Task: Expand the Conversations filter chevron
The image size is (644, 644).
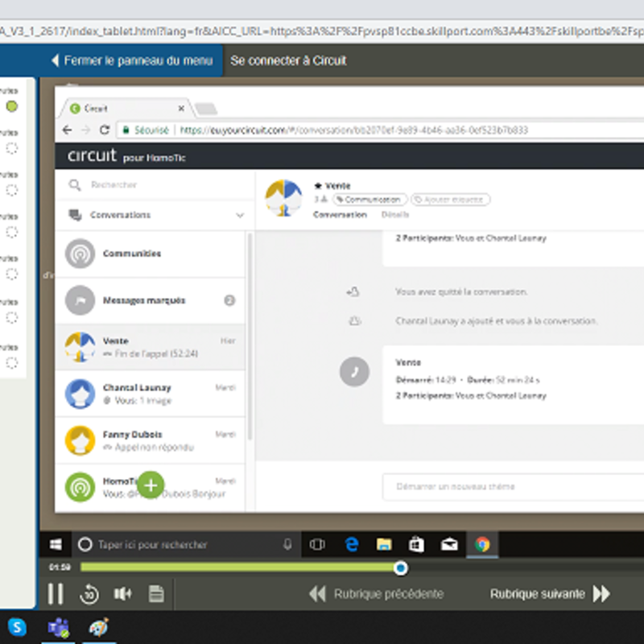Action: click(x=240, y=215)
